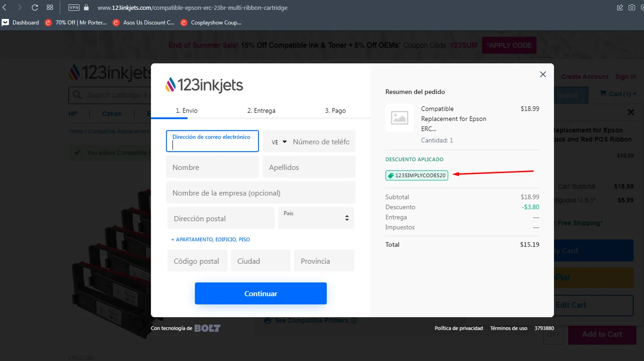Click the Ciudad field

(261, 261)
